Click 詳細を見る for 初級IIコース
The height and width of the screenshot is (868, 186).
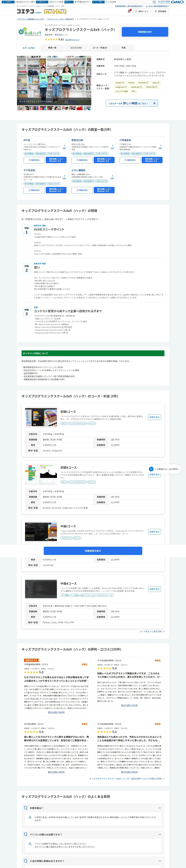pos(154,475)
